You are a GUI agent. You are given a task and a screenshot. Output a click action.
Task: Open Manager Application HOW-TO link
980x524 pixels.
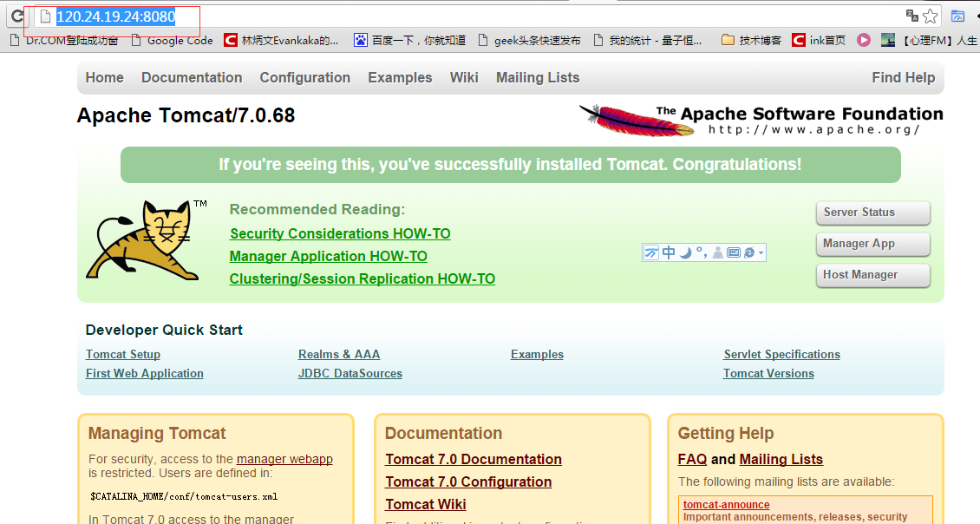click(328, 257)
